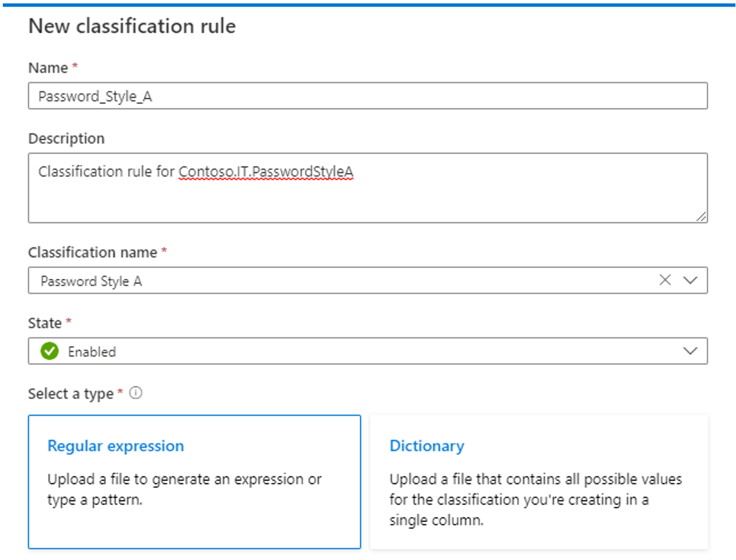This screenshot has height=560, width=736.
Task: Click the green Enabled checkmark icon
Action: point(50,351)
